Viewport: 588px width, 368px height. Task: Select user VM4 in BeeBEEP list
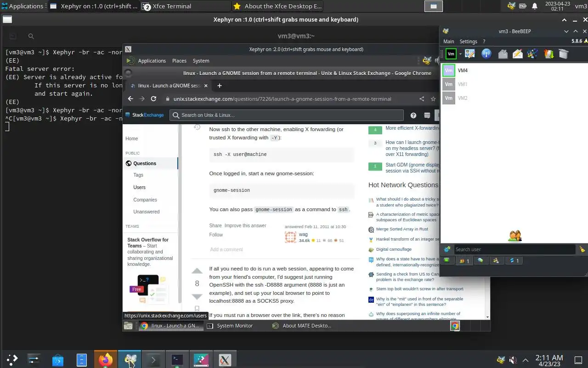tap(514, 70)
